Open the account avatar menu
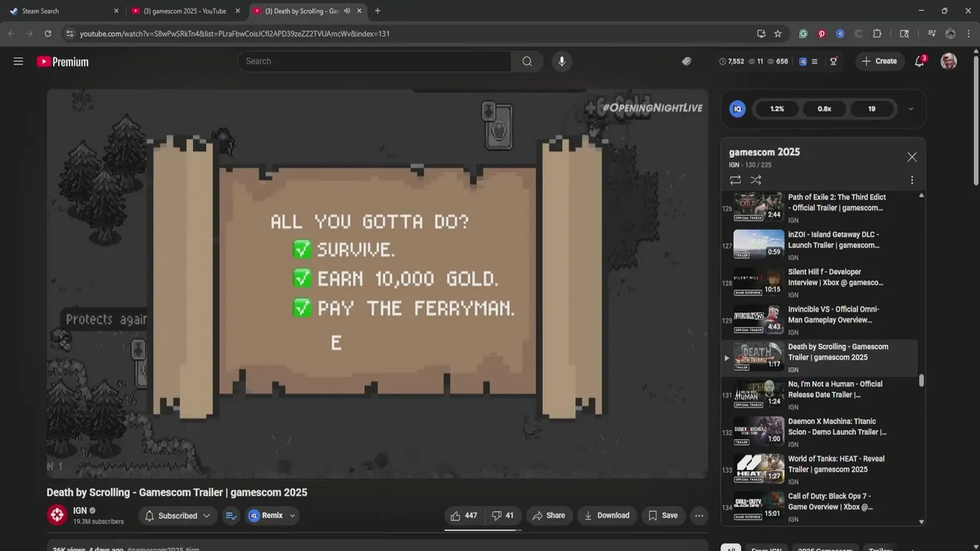980x551 pixels. [949, 61]
